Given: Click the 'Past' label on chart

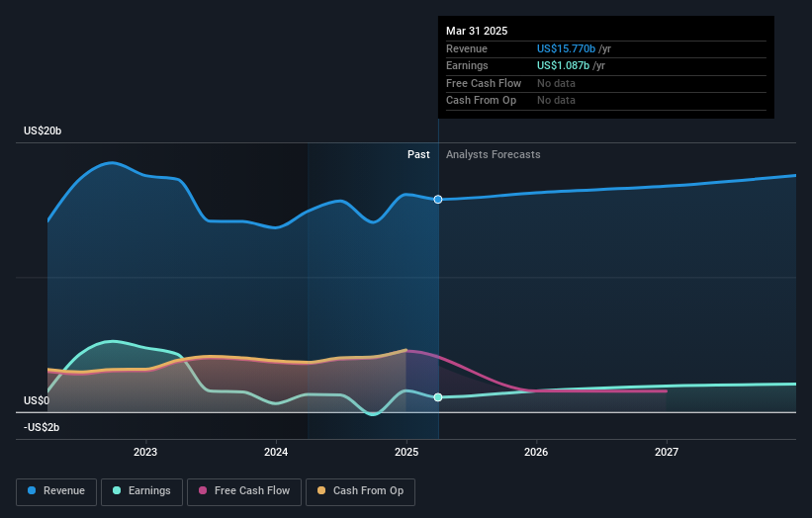Looking at the screenshot, I should (x=418, y=154).
